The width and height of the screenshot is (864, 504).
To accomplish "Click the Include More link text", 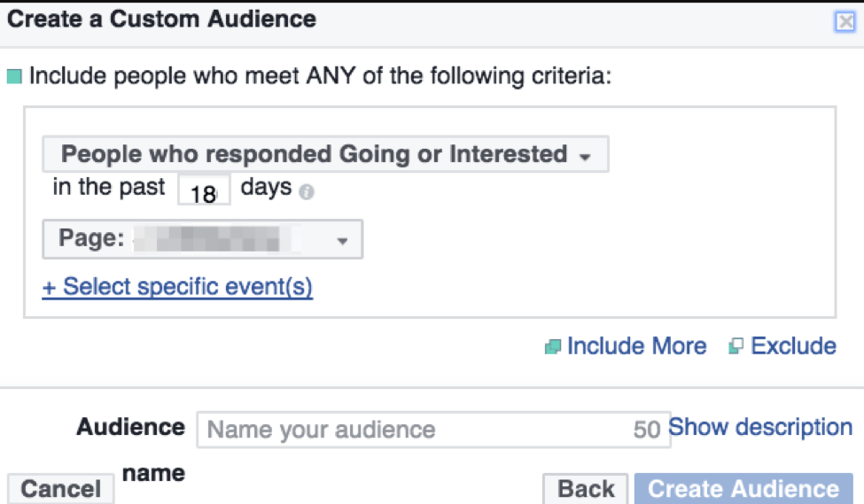I will click(x=636, y=346).
